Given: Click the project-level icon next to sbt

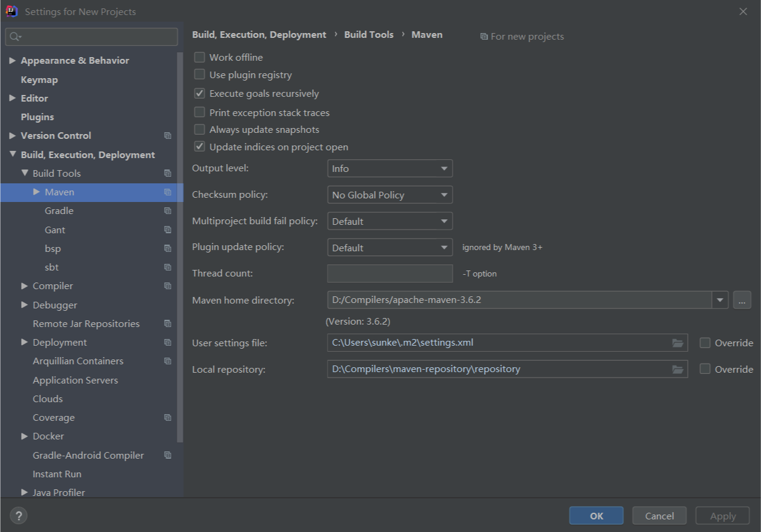Looking at the screenshot, I should [168, 267].
